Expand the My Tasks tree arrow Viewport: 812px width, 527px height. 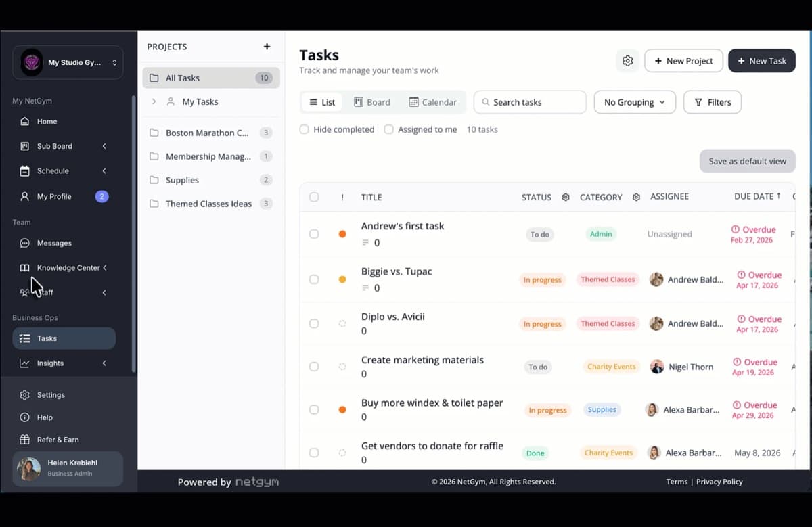pos(154,101)
